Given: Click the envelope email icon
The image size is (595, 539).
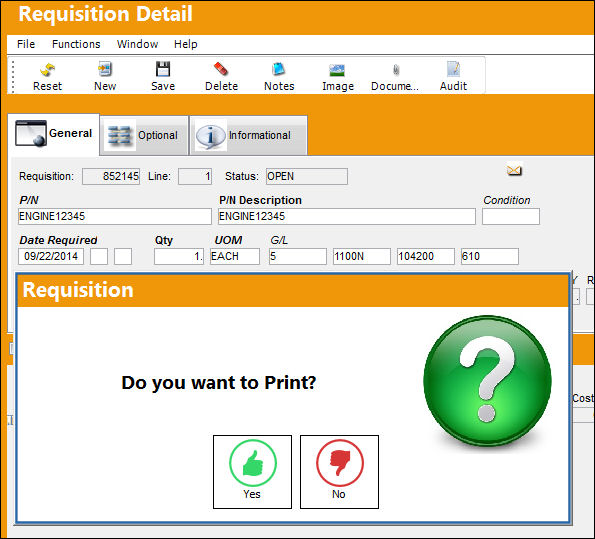Looking at the screenshot, I should click(514, 170).
